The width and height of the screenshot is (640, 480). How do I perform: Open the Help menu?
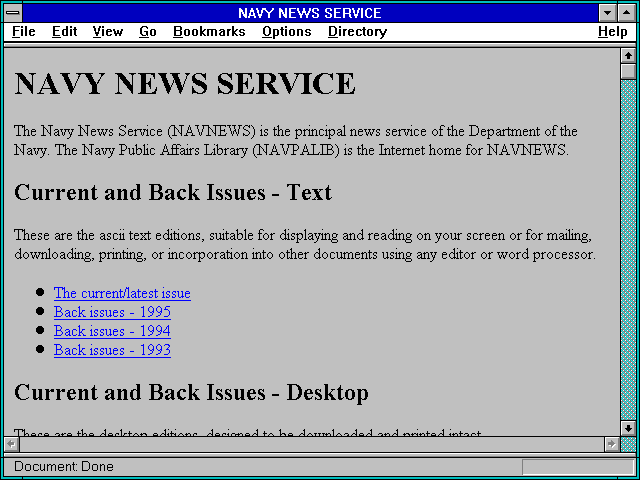tap(613, 32)
